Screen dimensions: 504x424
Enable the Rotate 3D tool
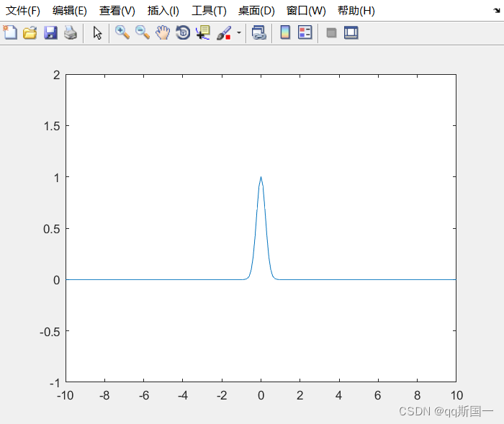[183, 32]
